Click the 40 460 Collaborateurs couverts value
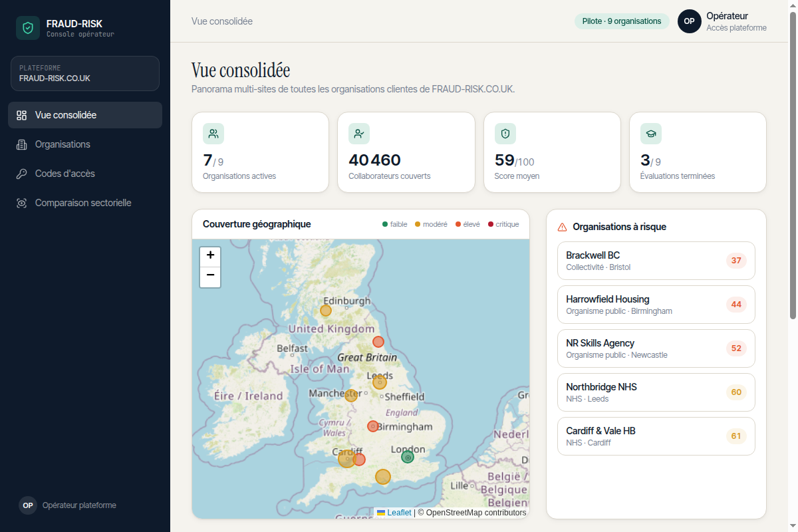This screenshot has height=532, width=798. click(375, 160)
